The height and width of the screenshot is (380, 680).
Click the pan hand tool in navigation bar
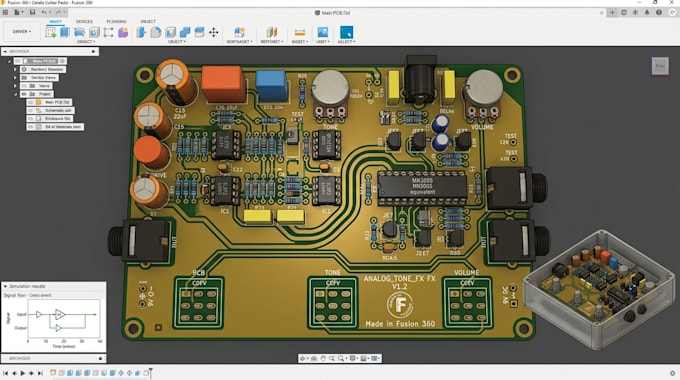323,358
